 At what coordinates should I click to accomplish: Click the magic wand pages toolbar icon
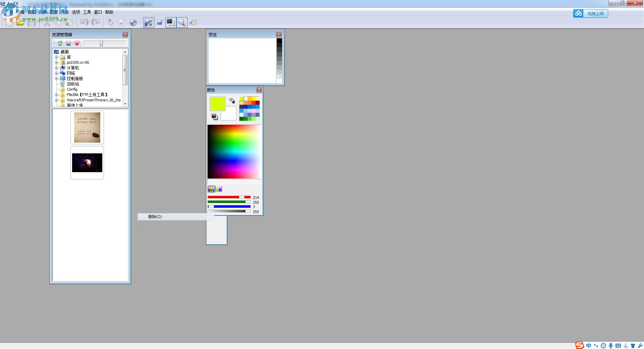coord(193,22)
